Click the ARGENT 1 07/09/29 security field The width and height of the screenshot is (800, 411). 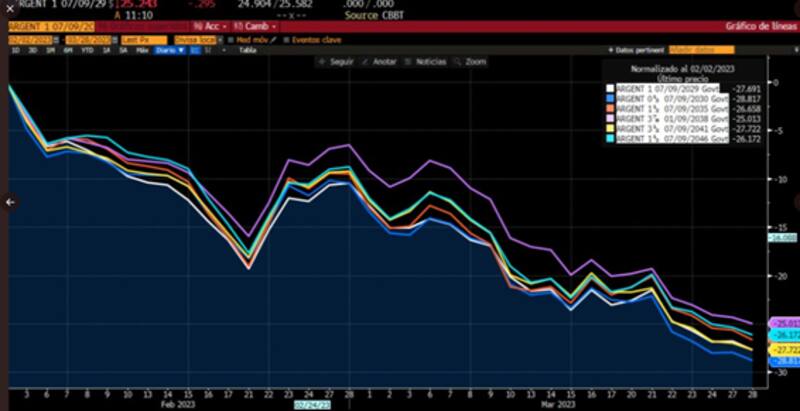click(x=50, y=24)
